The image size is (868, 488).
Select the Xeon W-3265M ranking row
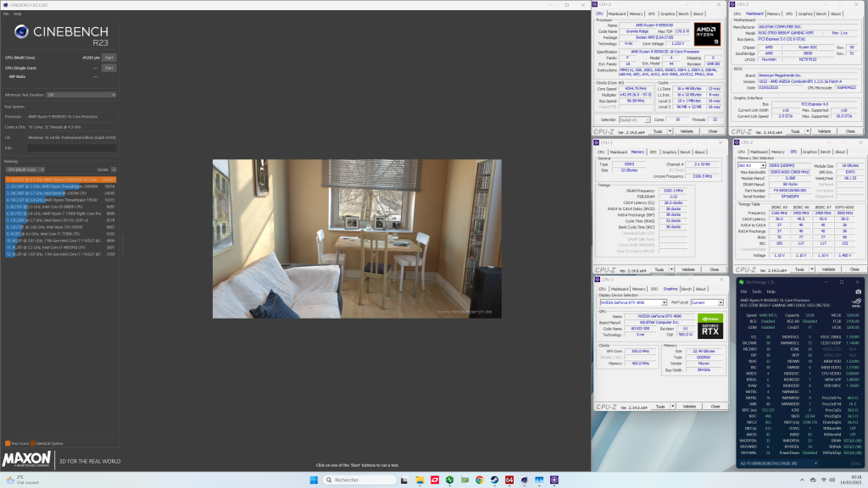(x=61, y=193)
